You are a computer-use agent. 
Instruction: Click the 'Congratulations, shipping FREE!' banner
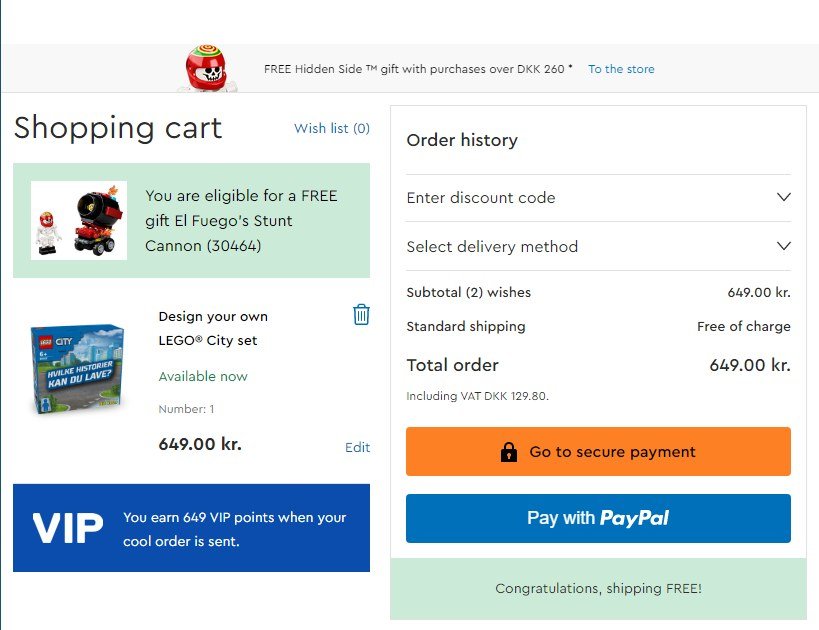tap(598, 589)
